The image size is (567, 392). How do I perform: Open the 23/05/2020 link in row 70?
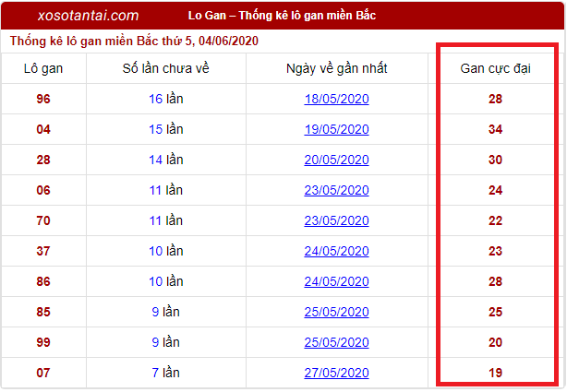click(336, 220)
